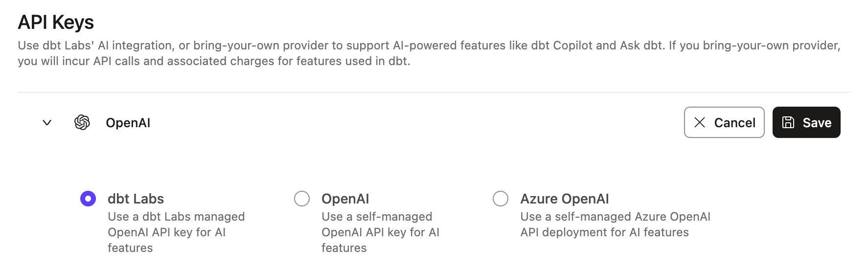Enable the Azure OpenAI radio option
This screenshot has width=868, height=271.
coord(501,199)
